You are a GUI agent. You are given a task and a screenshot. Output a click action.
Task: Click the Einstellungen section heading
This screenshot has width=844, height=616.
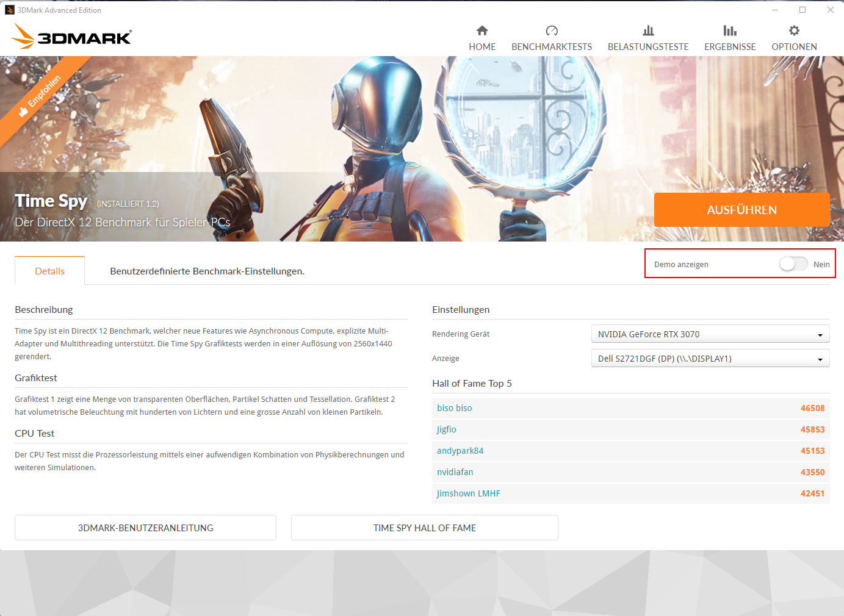pos(461,310)
